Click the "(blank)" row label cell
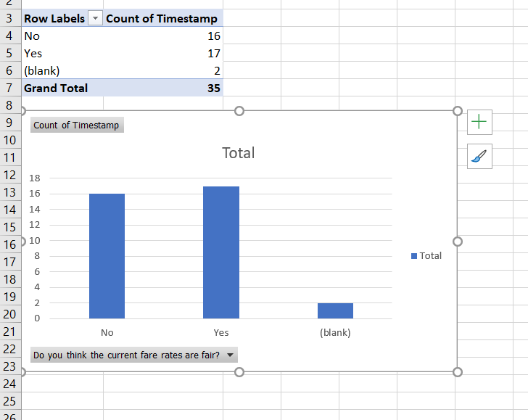Viewport: 528px width, 420px height. (x=42, y=70)
